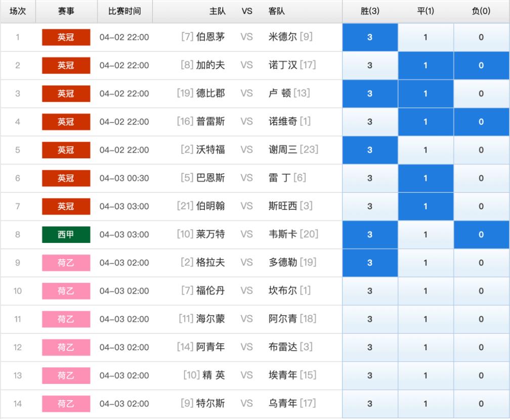510x420 pixels.
Task: Click the 负(0) column header
Action: pyautogui.click(x=481, y=11)
